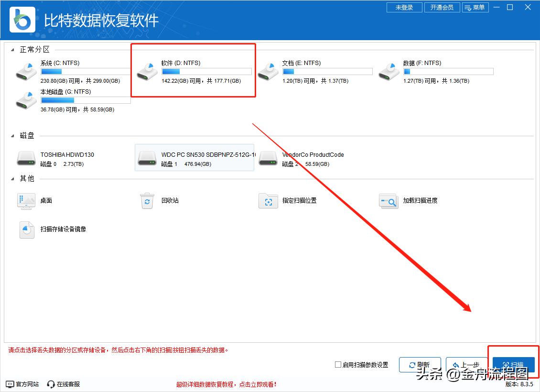The width and height of the screenshot is (540, 392).
Task: Select the 系统 (C: NTFS) partition icon
Action: pyautogui.click(x=26, y=71)
